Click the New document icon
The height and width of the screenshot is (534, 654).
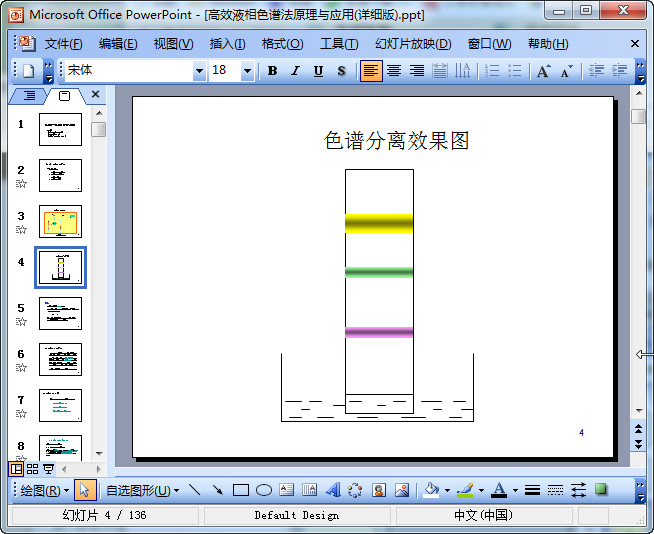[28, 71]
